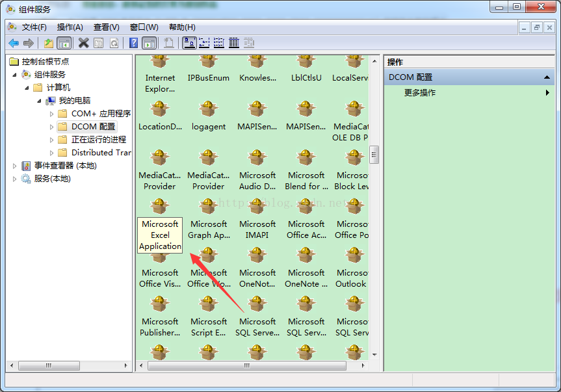The image size is (561, 392).
Task: Click the vertical scrollbar thumb
Action: click(x=374, y=155)
